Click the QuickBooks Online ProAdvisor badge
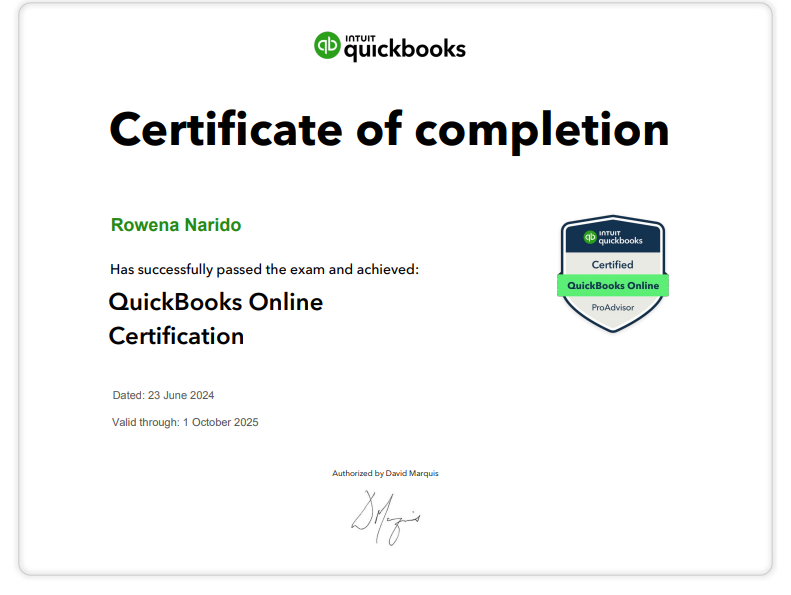This screenshot has width=791, height=595. (x=613, y=274)
